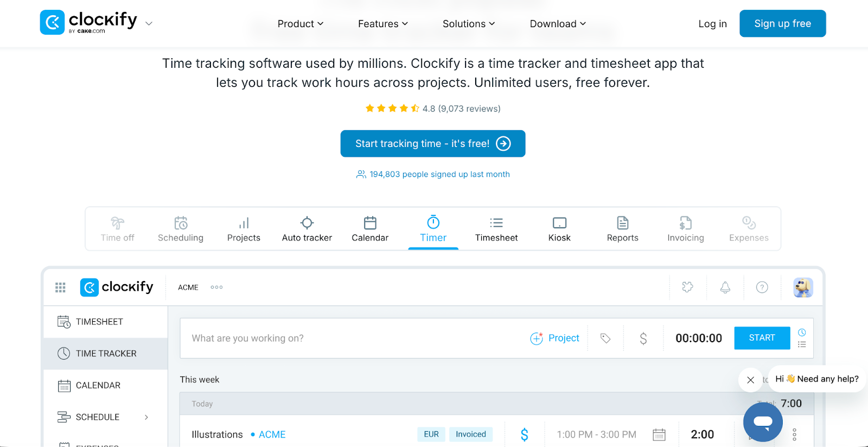Toggle billable dollar sign in tracker bar
Image resolution: width=868 pixels, height=447 pixels.
tap(643, 339)
